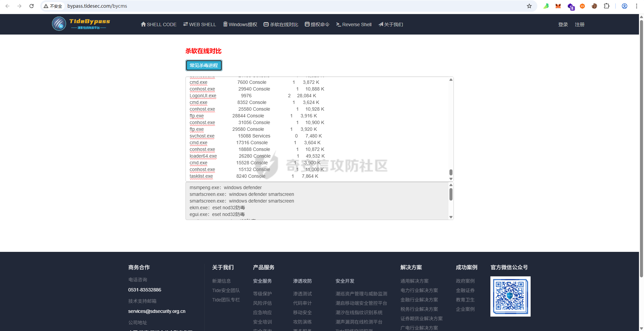Open the browser profile icon
This screenshot has width=644, height=331.
[625, 6]
